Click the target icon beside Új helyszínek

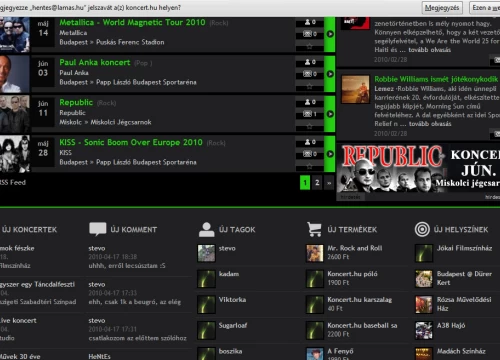tap(422, 229)
